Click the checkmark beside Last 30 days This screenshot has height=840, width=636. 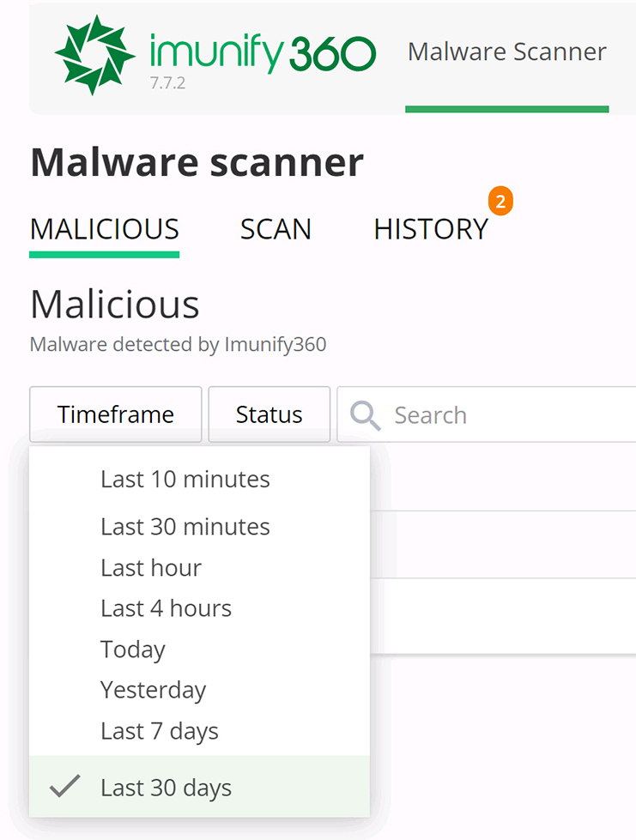(x=65, y=787)
